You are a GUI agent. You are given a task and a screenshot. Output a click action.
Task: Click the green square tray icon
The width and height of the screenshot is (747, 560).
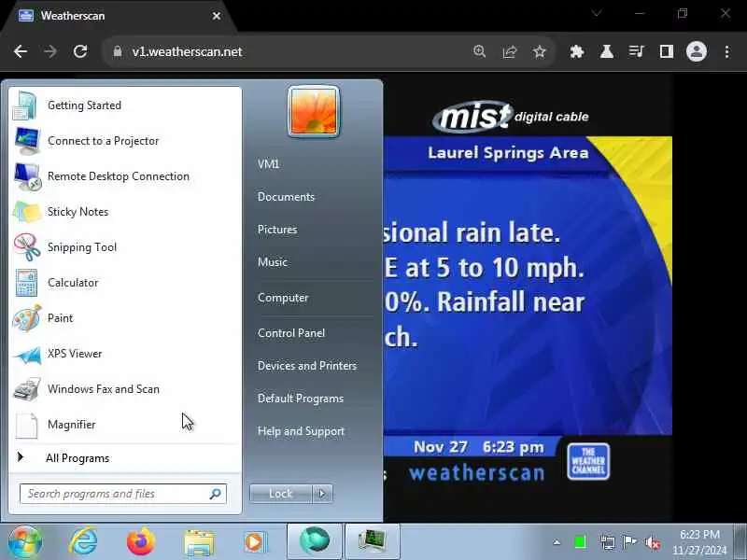click(x=580, y=542)
